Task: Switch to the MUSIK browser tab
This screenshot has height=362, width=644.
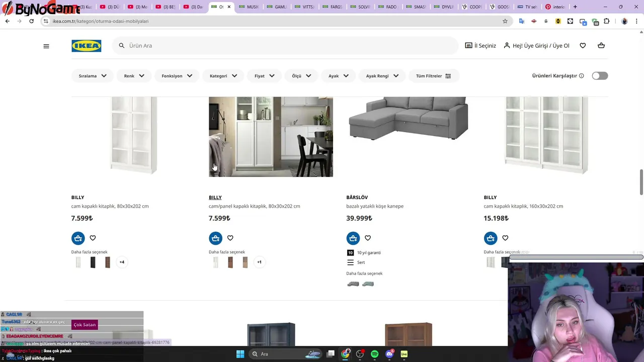Action: pyautogui.click(x=249, y=7)
